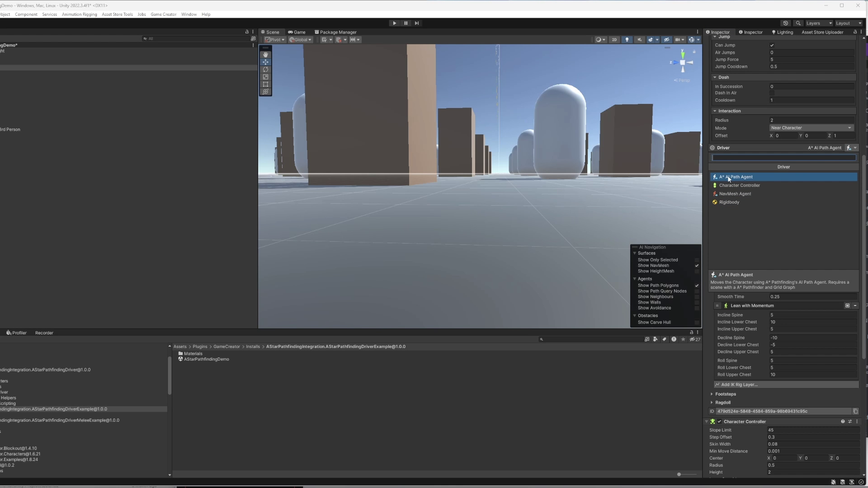The width and height of the screenshot is (868, 488).
Task: Toggle Show Path Polygons checkbox
Action: (x=697, y=286)
